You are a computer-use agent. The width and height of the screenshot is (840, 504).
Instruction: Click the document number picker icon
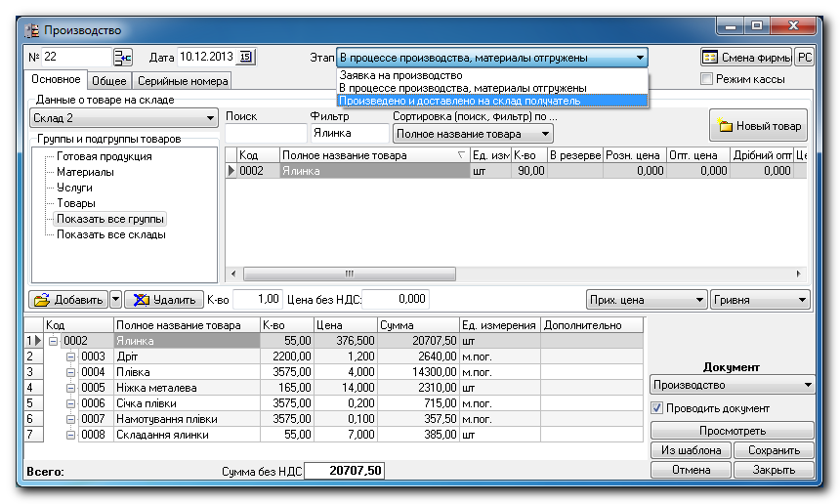coord(123,57)
